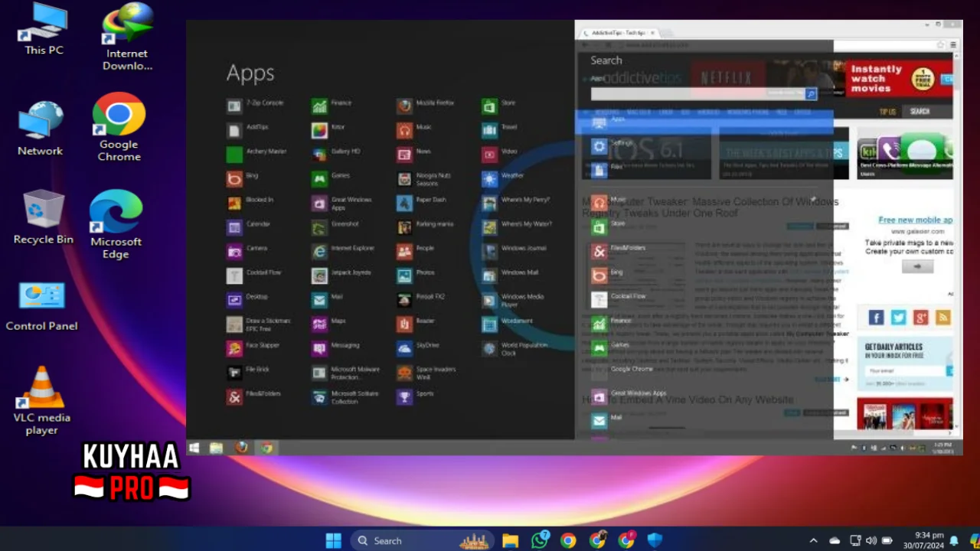Select Apps in the Search charm
980x551 pixels.
tap(704, 122)
